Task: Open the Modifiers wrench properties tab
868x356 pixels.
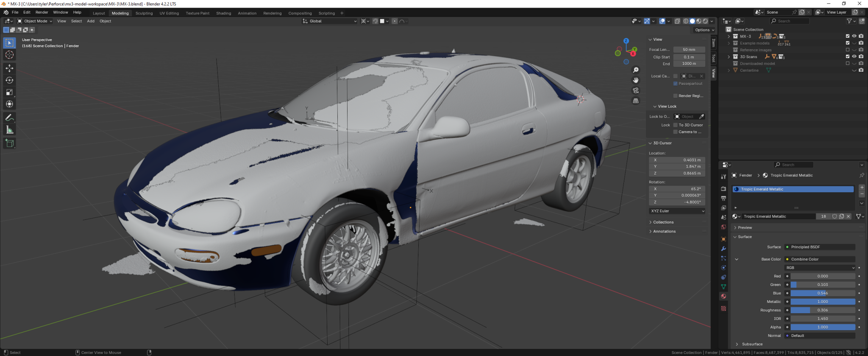Action: pyautogui.click(x=723, y=249)
